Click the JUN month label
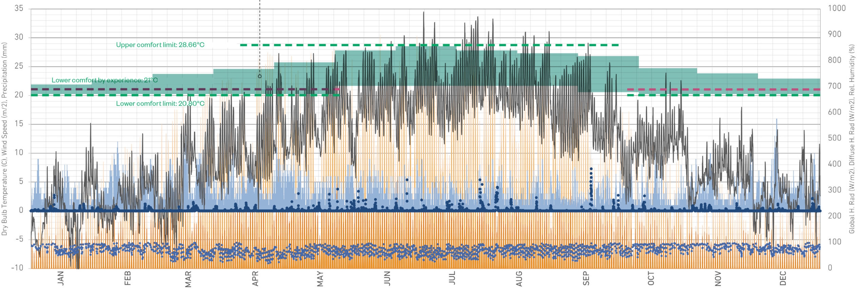 [387, 278]
